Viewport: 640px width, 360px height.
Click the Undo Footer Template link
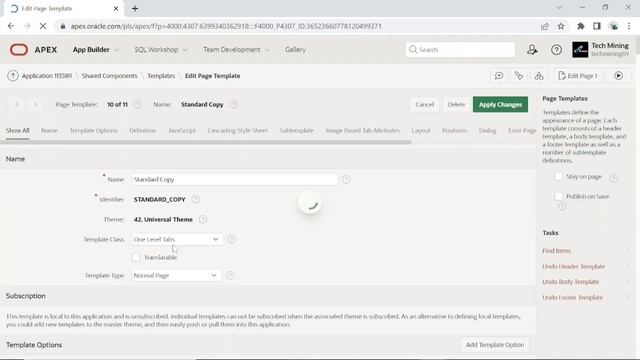(x=572, y=298)
